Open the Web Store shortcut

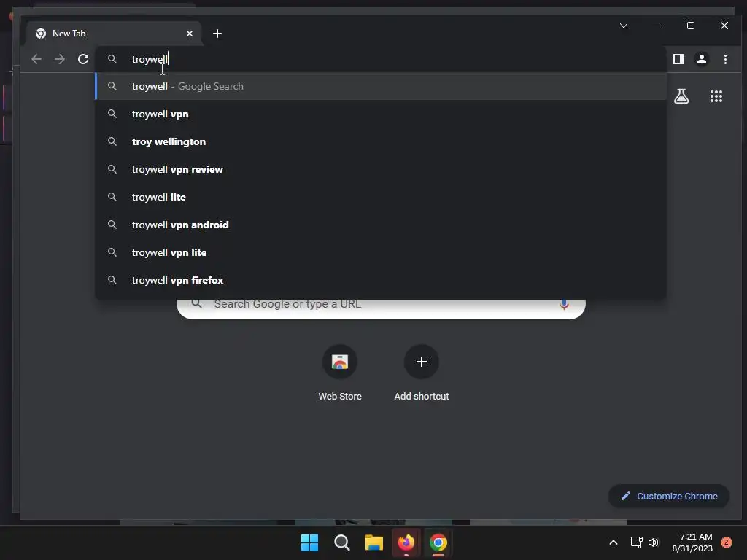[340, 373]
